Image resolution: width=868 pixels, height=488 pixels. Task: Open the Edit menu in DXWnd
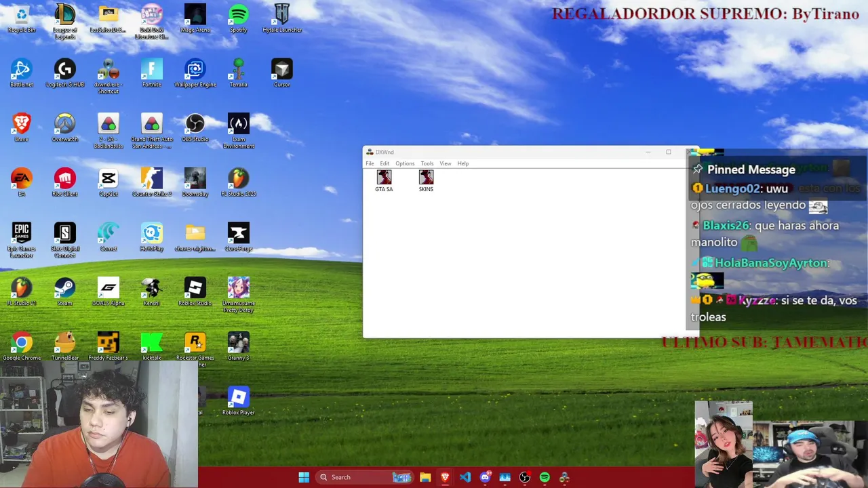point(384,163)
